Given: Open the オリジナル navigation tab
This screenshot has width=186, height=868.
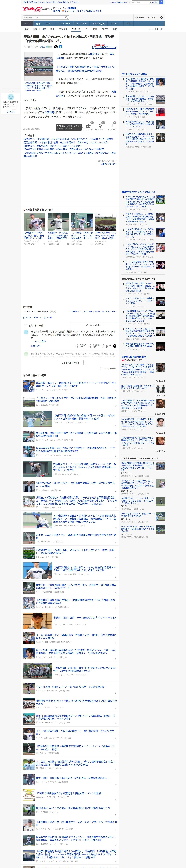Looking at the screenshot, I should [81, 24].
